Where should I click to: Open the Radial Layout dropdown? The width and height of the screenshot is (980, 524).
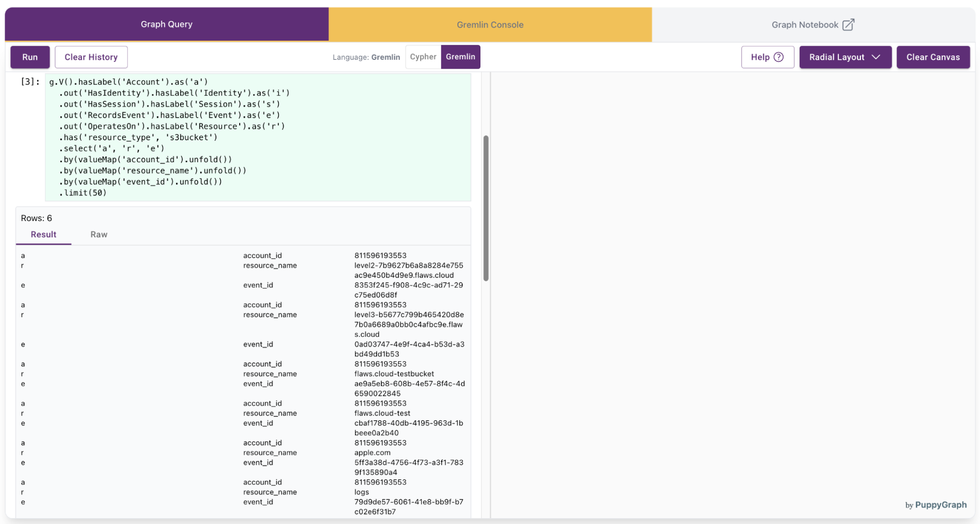tap(845, 57)
